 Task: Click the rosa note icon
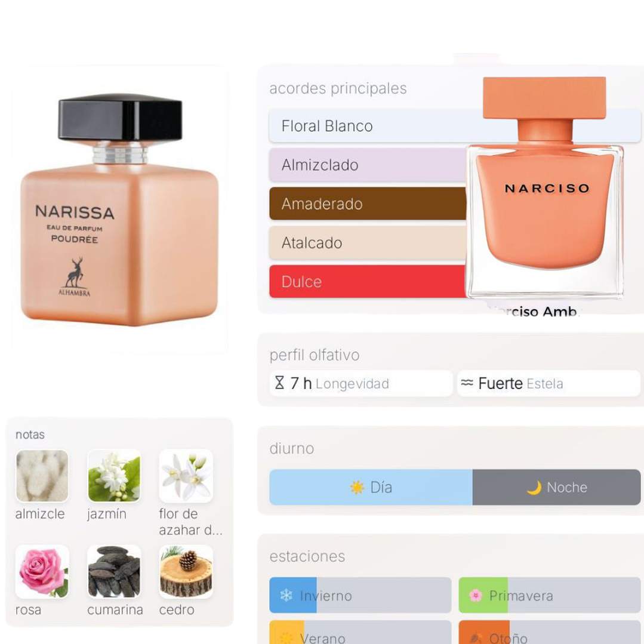coord(42,572)
